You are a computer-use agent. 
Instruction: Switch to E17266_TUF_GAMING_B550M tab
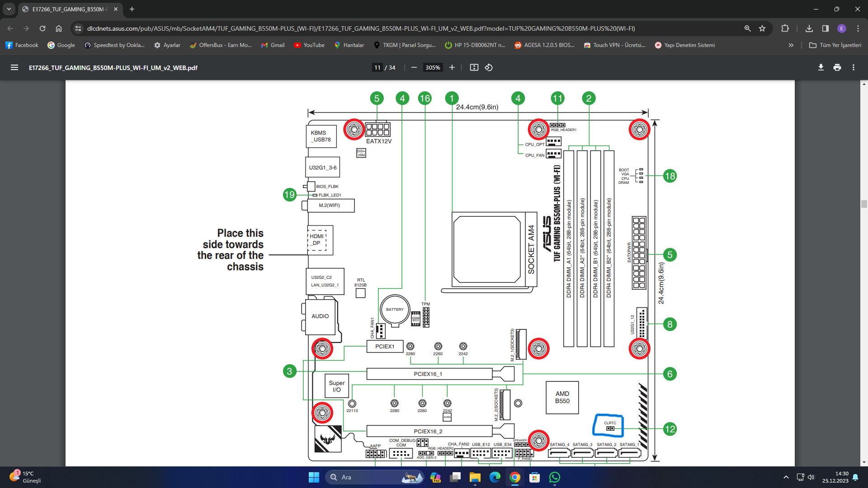68,9
